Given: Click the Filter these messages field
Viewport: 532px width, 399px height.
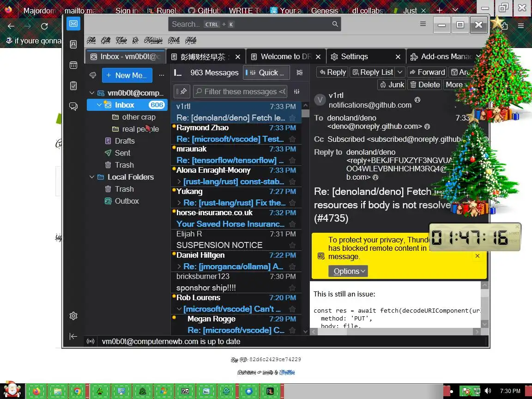Looking at the screenshot, I should [240, 91].
